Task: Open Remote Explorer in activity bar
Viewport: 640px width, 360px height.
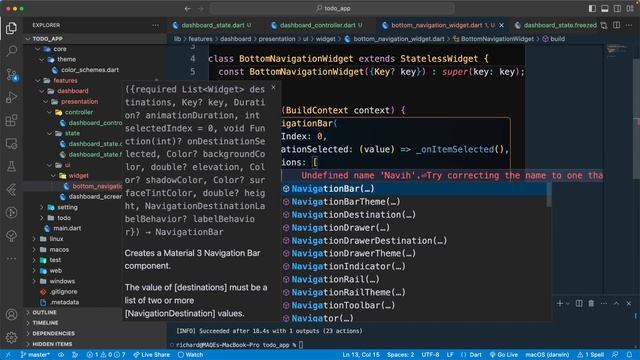Action: coord(11,144)
